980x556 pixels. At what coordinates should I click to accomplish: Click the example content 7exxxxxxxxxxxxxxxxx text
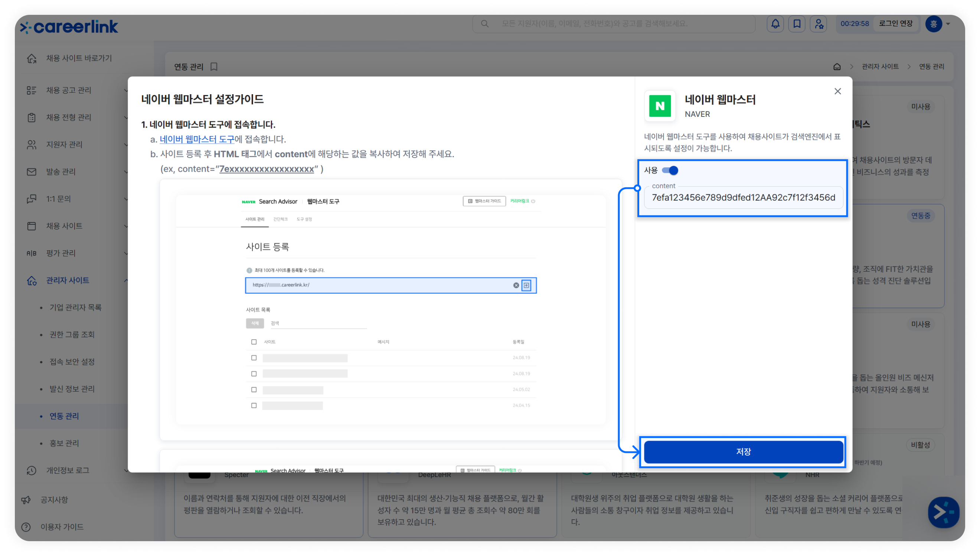click(x=266, y=169)
